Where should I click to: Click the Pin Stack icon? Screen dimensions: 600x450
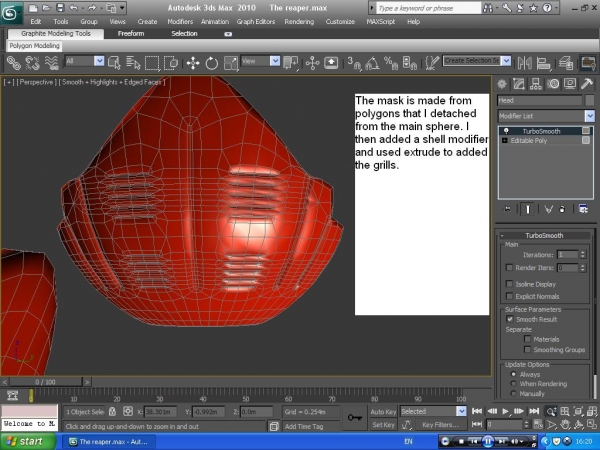pos(508,209)
